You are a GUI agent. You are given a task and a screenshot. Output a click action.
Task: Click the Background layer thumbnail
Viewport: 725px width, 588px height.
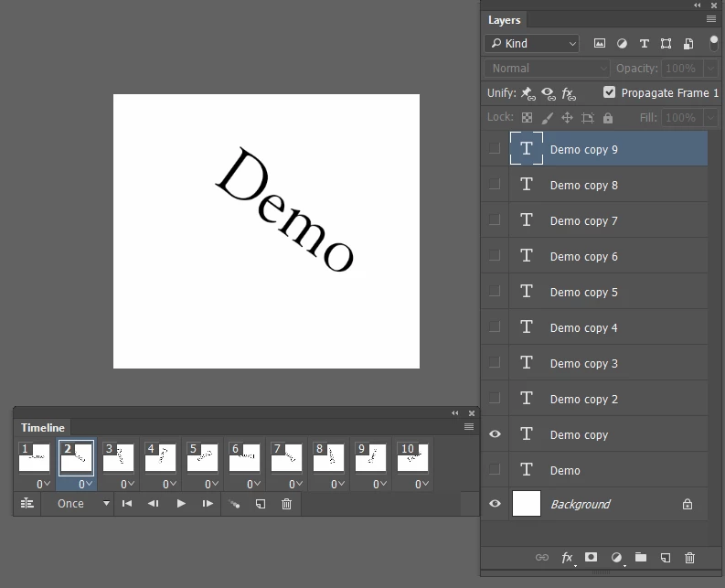(527, 503)
